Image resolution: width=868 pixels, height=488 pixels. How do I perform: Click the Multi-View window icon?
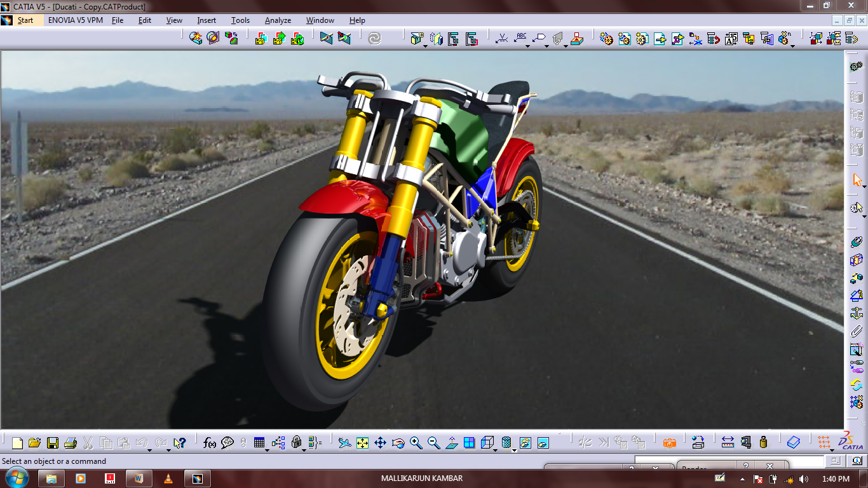pyautogui.click(x=470, y=443)
